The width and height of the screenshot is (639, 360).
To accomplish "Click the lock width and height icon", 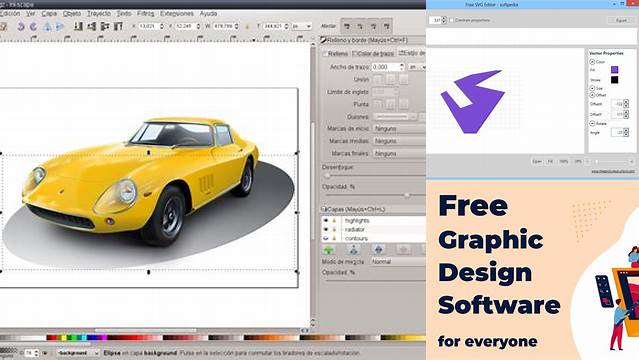I will pyautogui.click(x=247, y=26).
